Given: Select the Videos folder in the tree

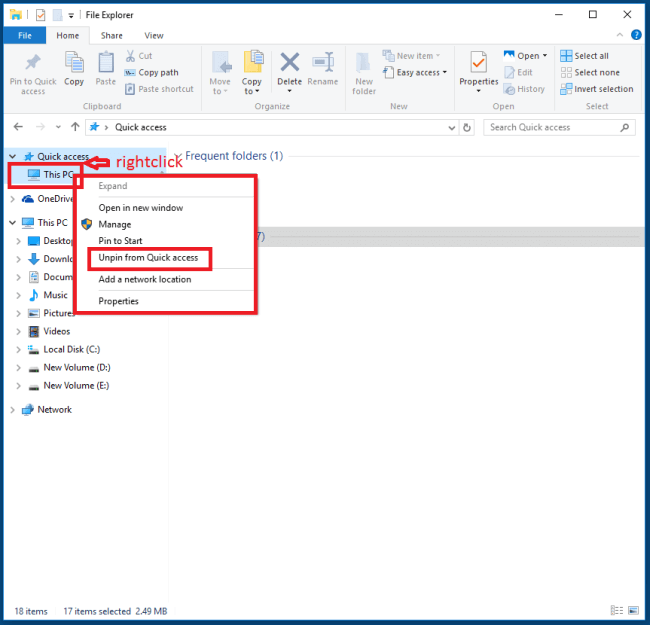Looking at the screenshot, I should (x=56, y=332).
